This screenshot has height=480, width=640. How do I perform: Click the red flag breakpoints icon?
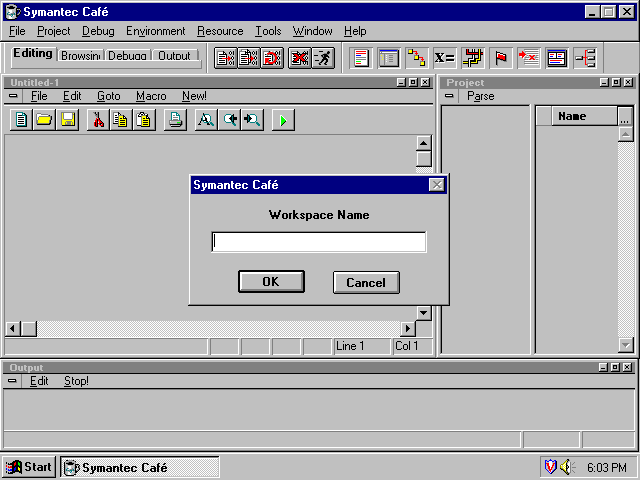[501, 58]
